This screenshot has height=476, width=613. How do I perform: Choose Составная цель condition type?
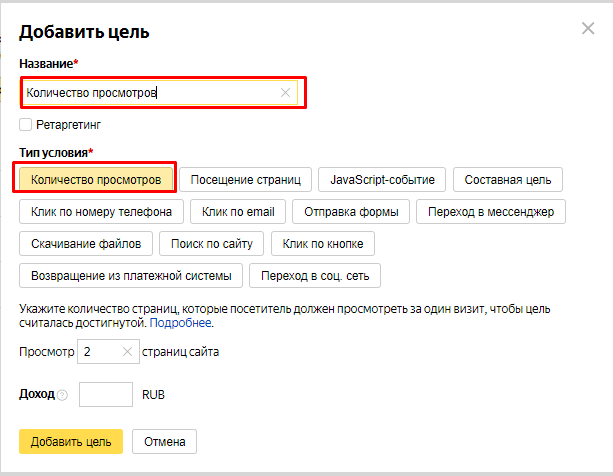(508, 179)
